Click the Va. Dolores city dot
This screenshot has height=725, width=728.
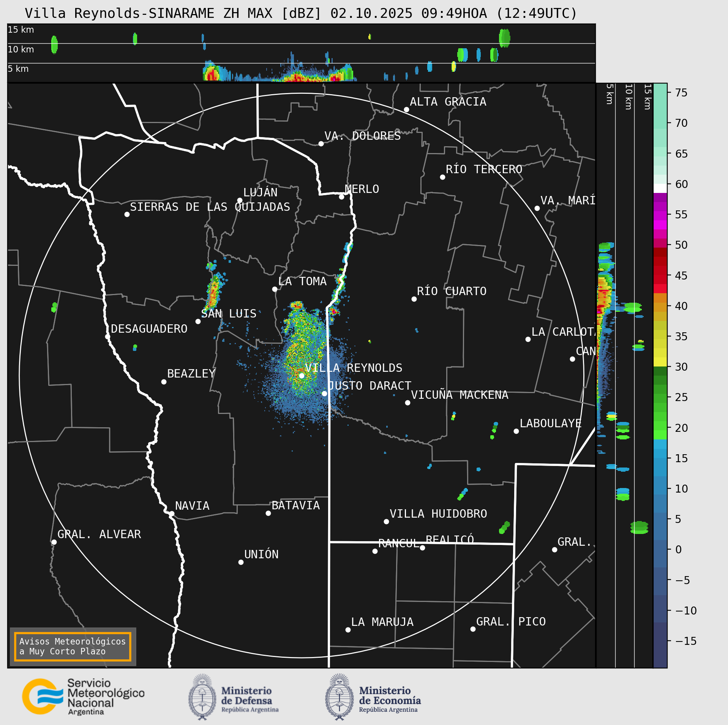click(x=321, y=144)
